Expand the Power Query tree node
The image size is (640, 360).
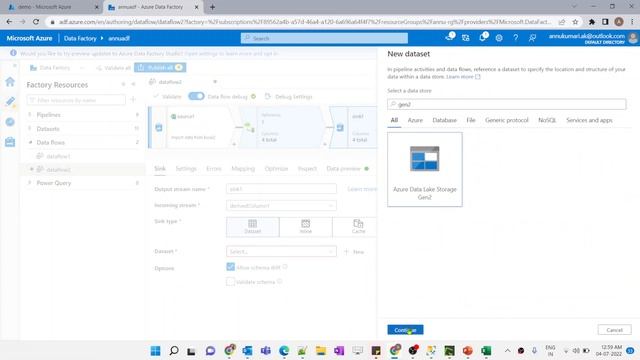pos(30,183)
